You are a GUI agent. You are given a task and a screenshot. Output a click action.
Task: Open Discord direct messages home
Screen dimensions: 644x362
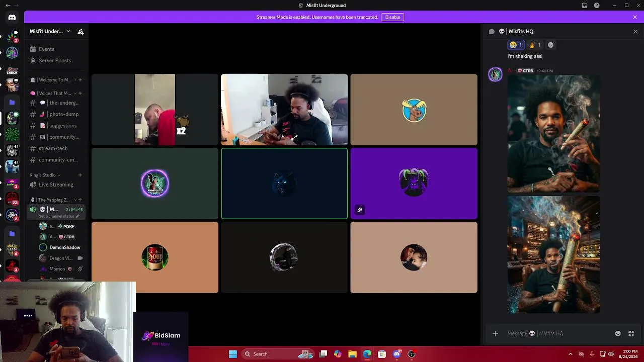point(12,17)
